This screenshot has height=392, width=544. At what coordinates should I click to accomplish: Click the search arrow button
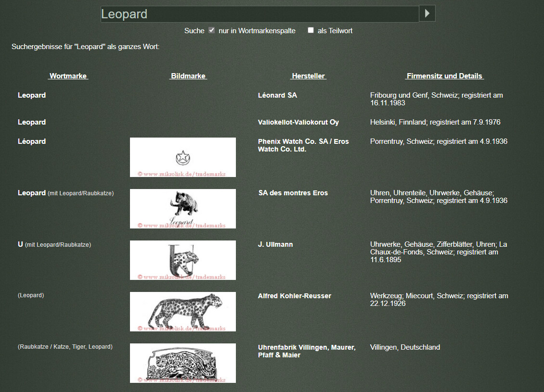[427, 13]
